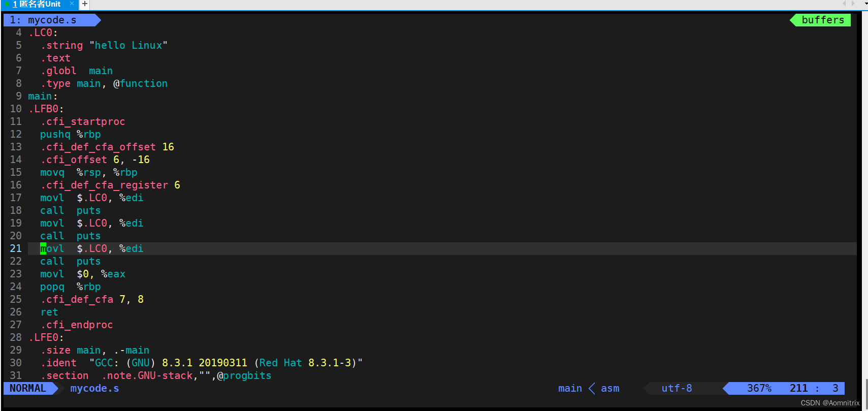868x411 pixels.
Task: Click '%eax' on line 23
Action: pyautogui.click(x=113, y=274)
